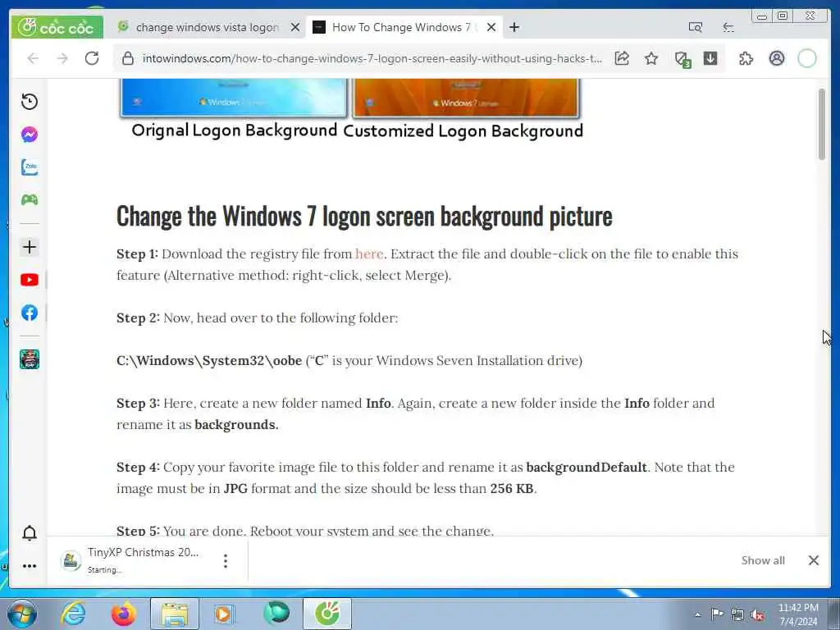Open options menu for TinyXP download
This screenshot has height=630, width=840.
pyautogui.click(x=226, y=560)
